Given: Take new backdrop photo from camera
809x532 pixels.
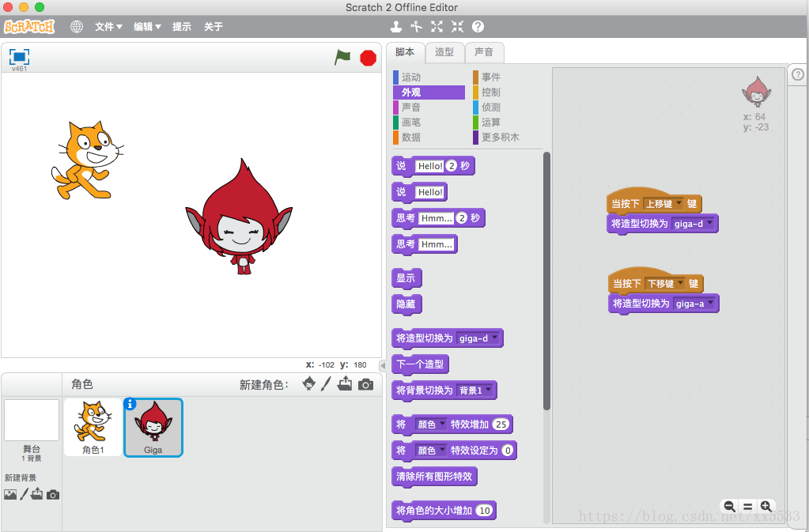Looking at the screenshot, I should point(53,495).
